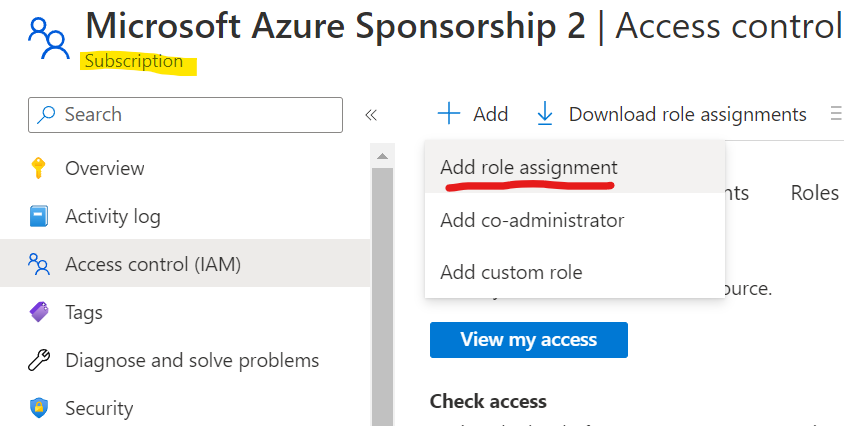Click the purple Tags icon
The image size is (844, 426).
pyautogui.click(x=39, y=312)
